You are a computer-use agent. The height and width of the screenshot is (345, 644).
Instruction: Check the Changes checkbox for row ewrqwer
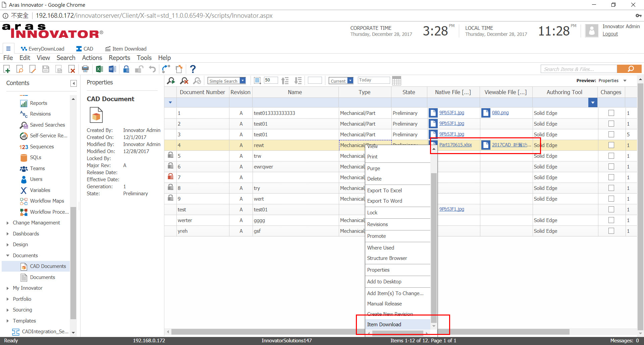click(611, 166)
